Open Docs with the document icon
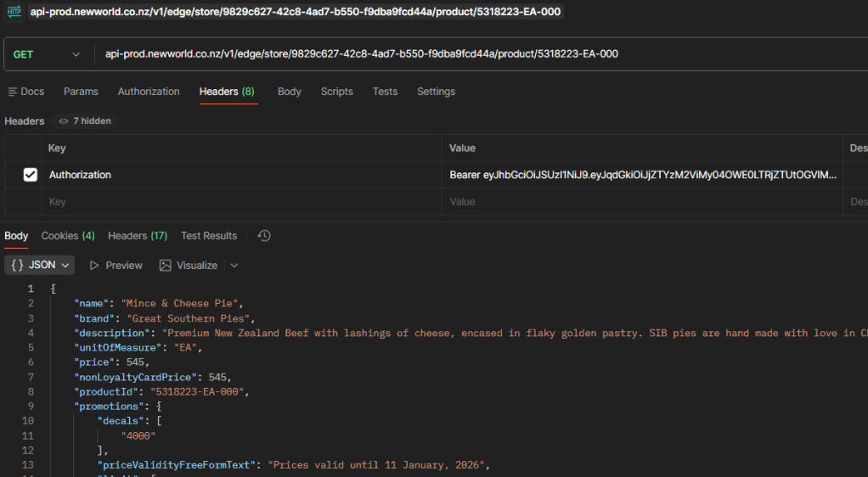Screen dimensions: 868x477 13,92
